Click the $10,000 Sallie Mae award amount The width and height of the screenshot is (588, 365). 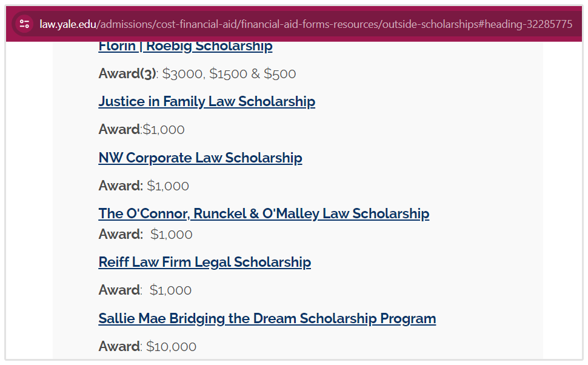(x=172, y=347)
